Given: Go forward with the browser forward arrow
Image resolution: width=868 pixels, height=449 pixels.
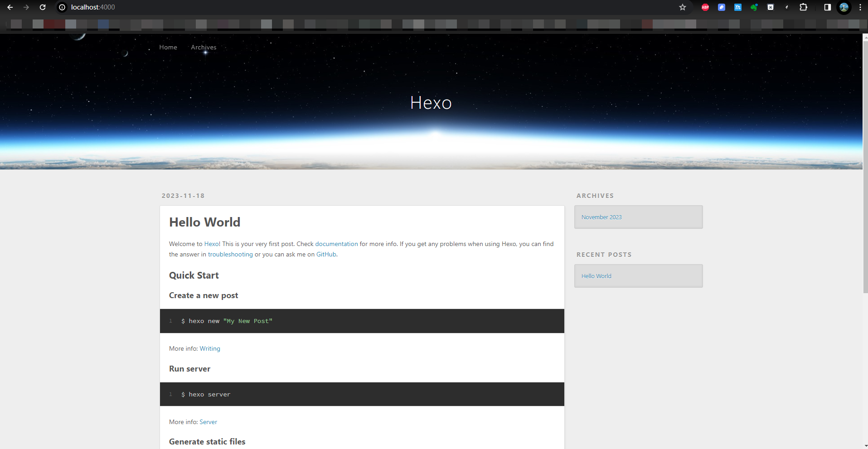Looking at the screenshot, I should (x=26, y=7).
